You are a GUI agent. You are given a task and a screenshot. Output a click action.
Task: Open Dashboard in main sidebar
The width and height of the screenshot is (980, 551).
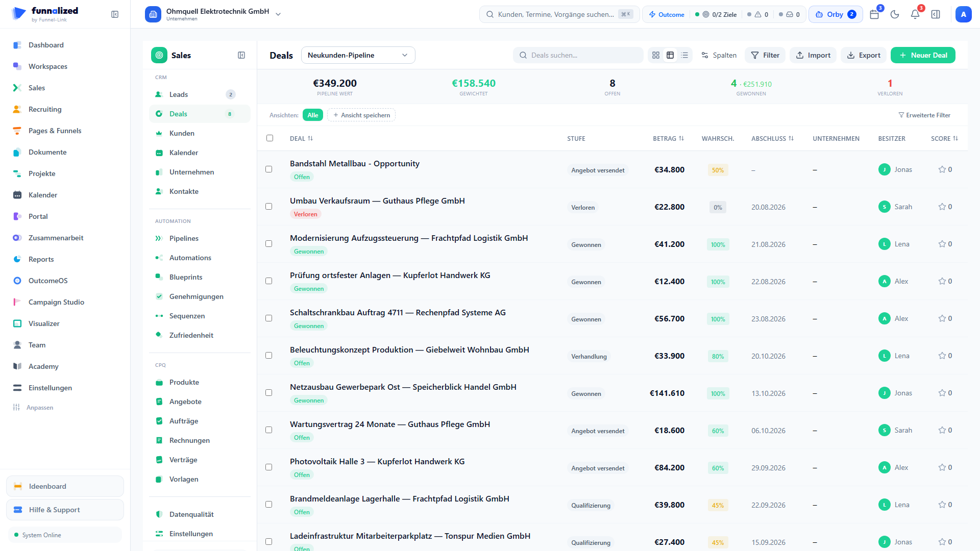65,45
